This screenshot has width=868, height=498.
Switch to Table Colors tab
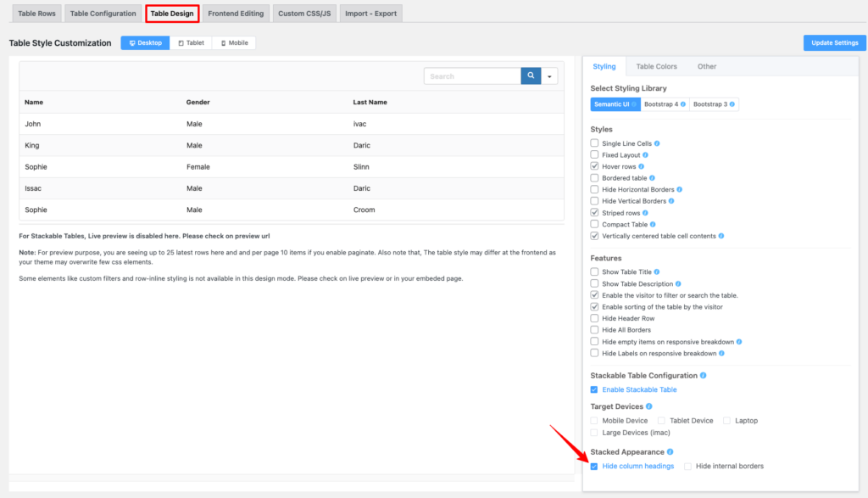(657, 66)
